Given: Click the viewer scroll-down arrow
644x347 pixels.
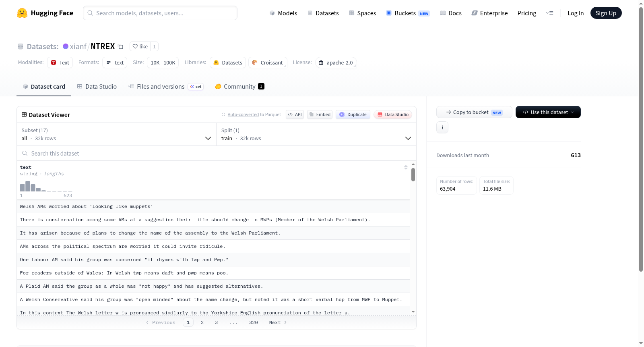Looking at the screenshot, I should click(x=413, y=312).
